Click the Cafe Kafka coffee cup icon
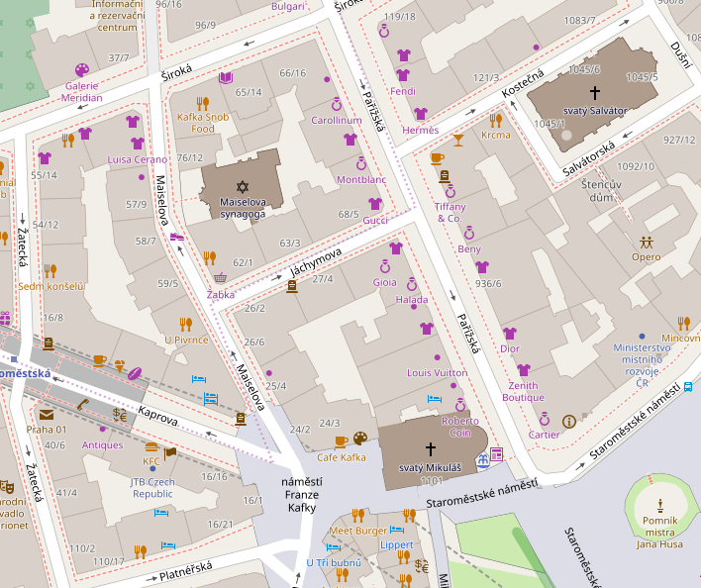The width and height of the screenshot is (701, 588). [342, 441]
